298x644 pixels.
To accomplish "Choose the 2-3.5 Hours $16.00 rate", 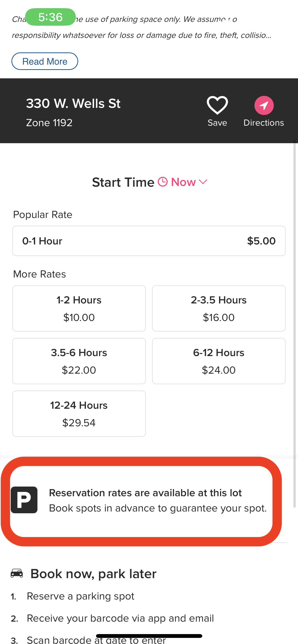I will pos(219,308).
